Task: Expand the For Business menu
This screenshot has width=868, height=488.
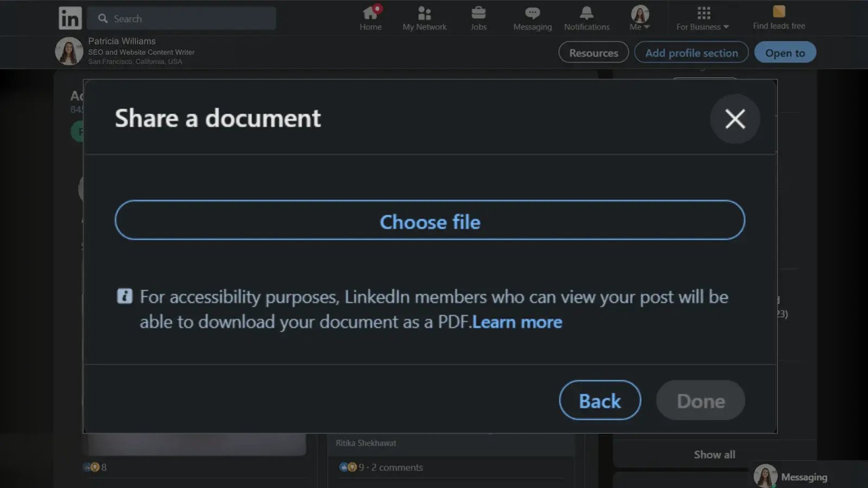Action: click(x=703, y=18)
